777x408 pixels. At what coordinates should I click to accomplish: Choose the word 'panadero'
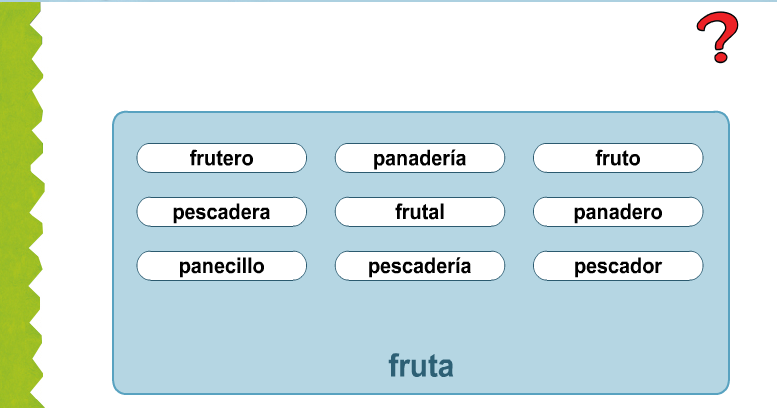click(617, 212)
